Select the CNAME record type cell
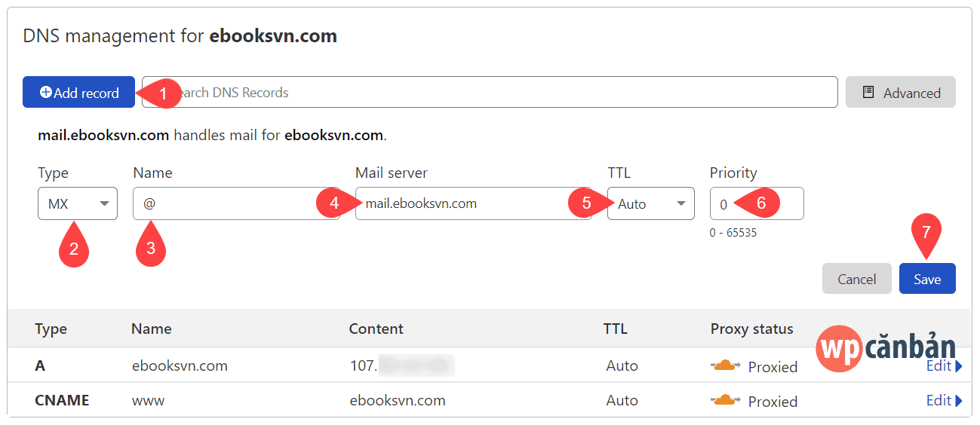Image resolution: width=980 pixels, height=425 pixels. (62, 400)
